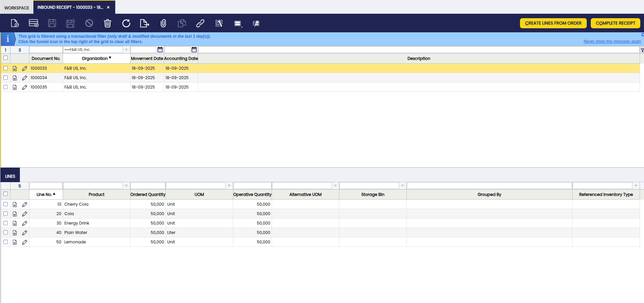644x303 pixels.
Task: Open the Organization filter dropdown
Action: [126, 50]
